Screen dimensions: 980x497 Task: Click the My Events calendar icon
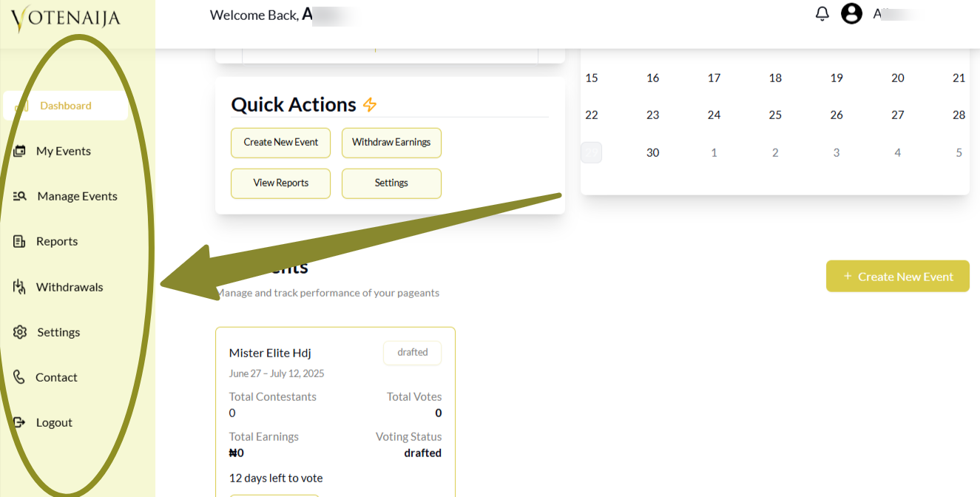[x=20, y=151]
